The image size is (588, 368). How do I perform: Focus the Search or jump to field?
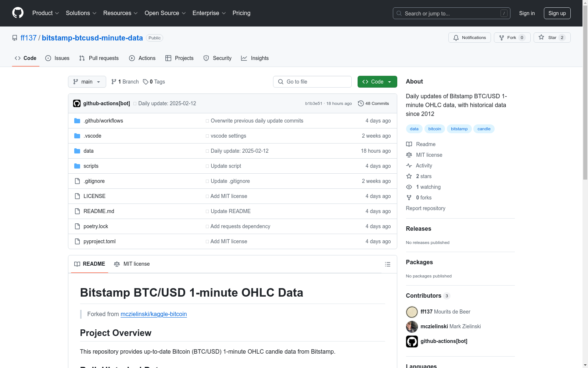[452, 13]
